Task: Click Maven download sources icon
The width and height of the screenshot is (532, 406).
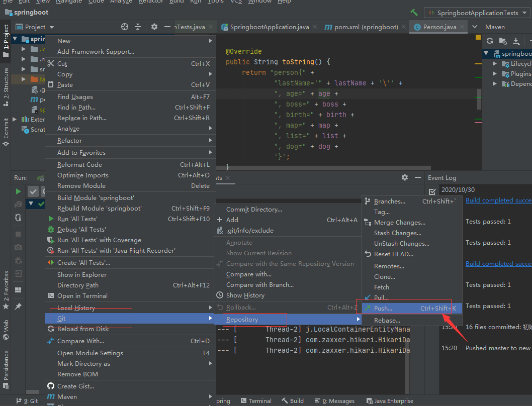Action: coord(516,41)
